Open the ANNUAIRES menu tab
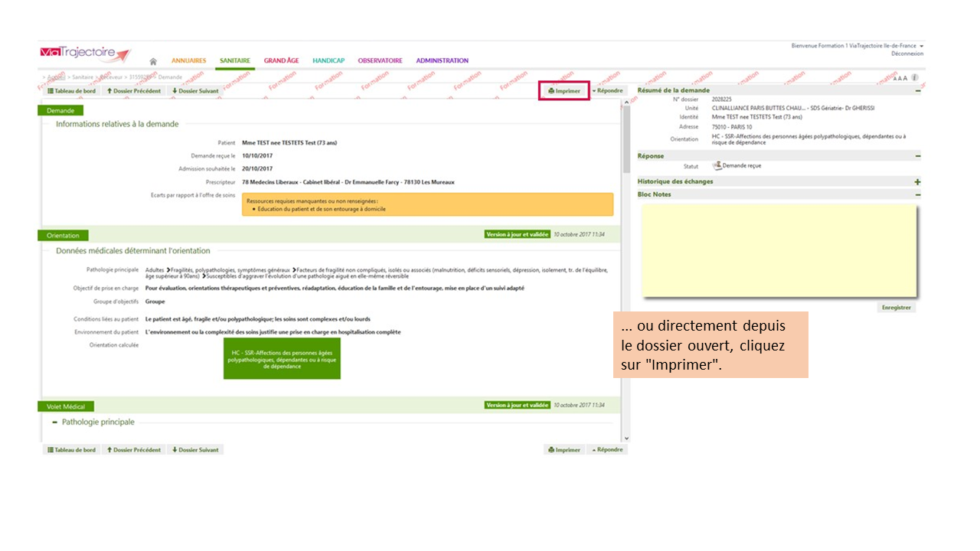The height and width of the screenshot is (551, 980). click(188, 60)
